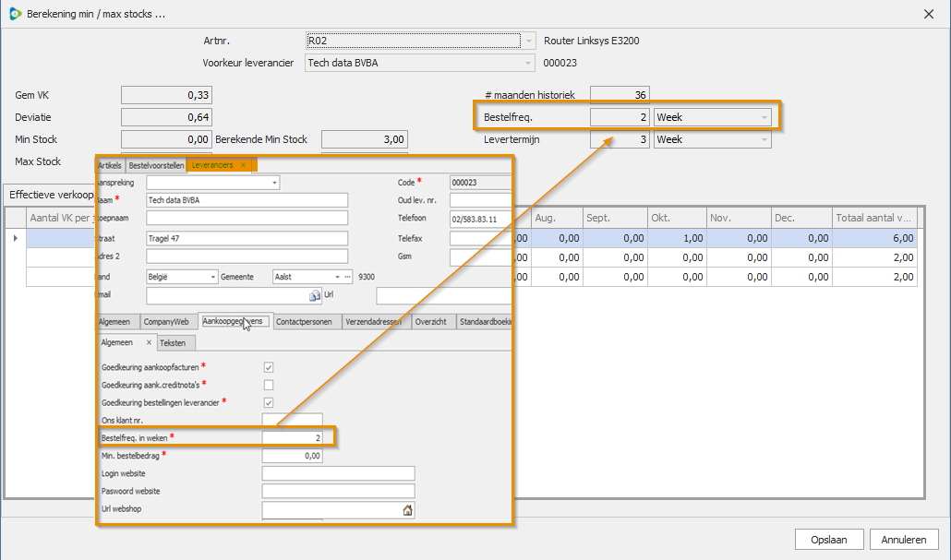Image resolution: width=951 pixels, height=560 pixels.
Task: Click the Gemeente ellipsis lookup button
Action: click(348, 277)
